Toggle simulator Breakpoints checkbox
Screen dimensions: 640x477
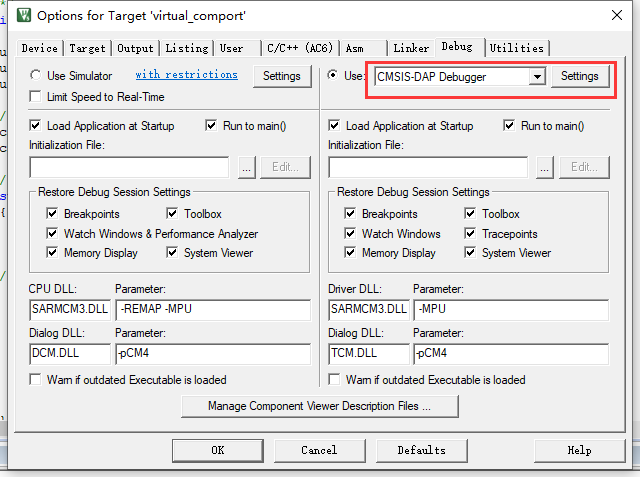coord(52,213)
